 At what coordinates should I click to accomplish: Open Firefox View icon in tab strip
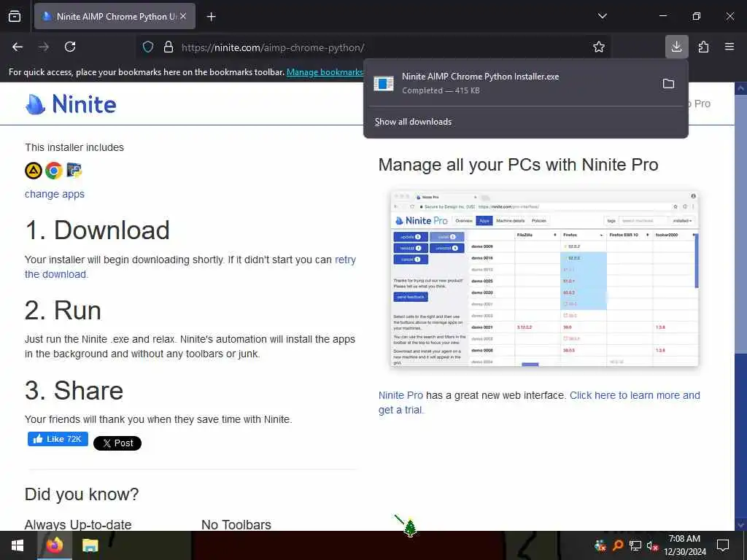[x=15, y=16]
